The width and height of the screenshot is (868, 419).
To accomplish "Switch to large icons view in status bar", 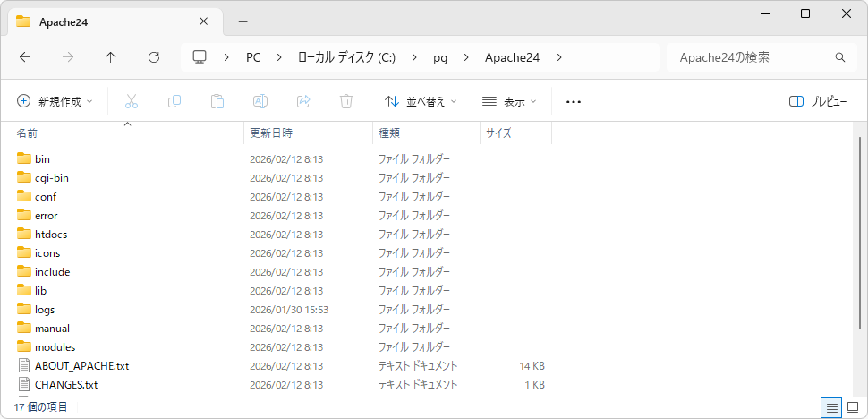I will coord(853,408).
